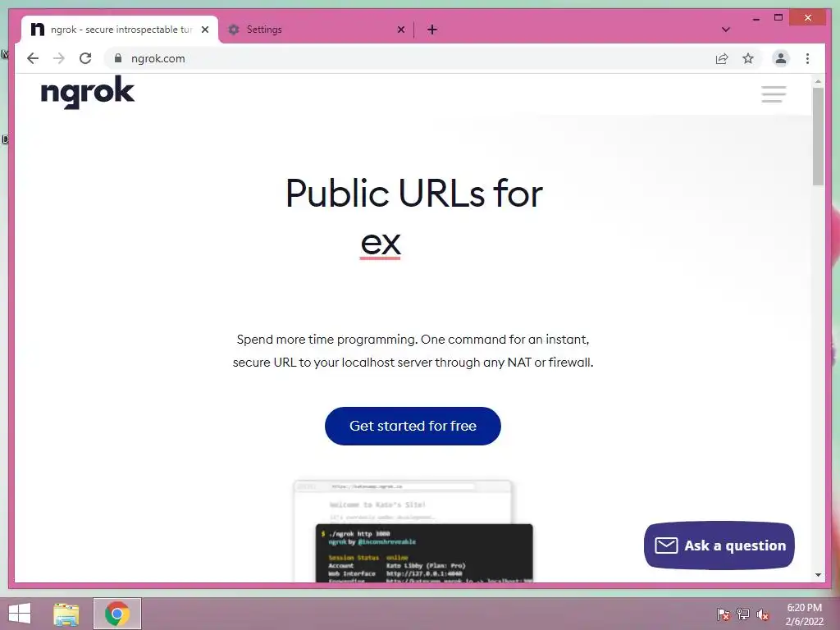Open a new tab with plus button
The width and height of the screenshot is (840, 630).
[432, 30]
